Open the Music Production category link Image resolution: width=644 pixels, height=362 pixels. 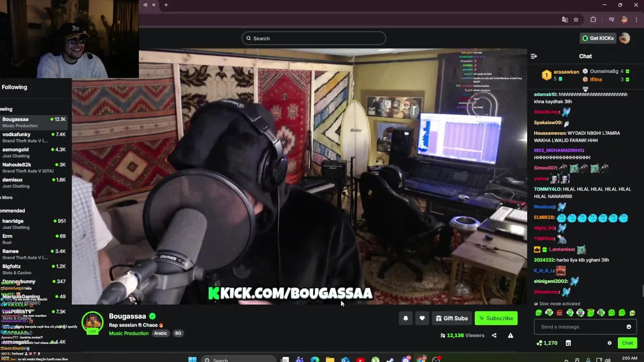tap(129, 333)
